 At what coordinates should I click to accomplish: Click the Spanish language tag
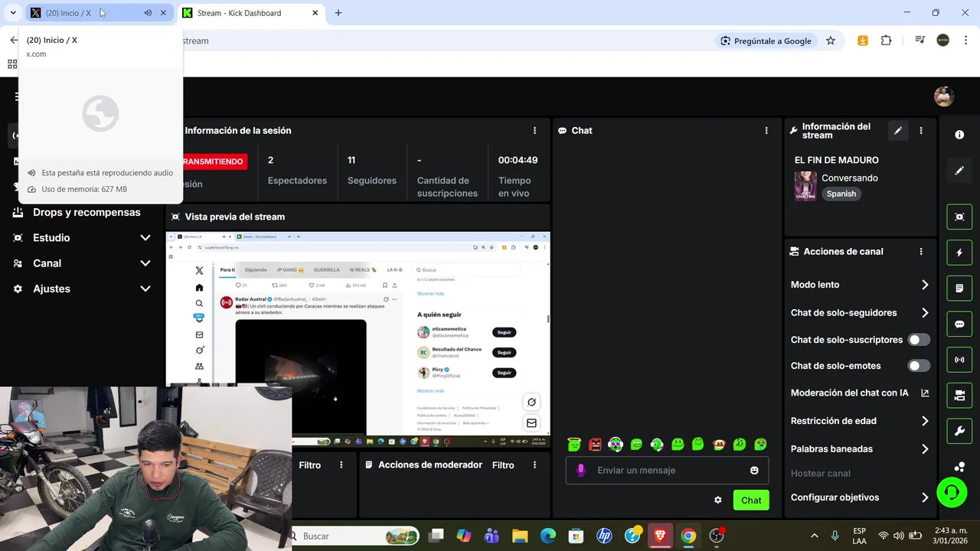coord(841,194)
